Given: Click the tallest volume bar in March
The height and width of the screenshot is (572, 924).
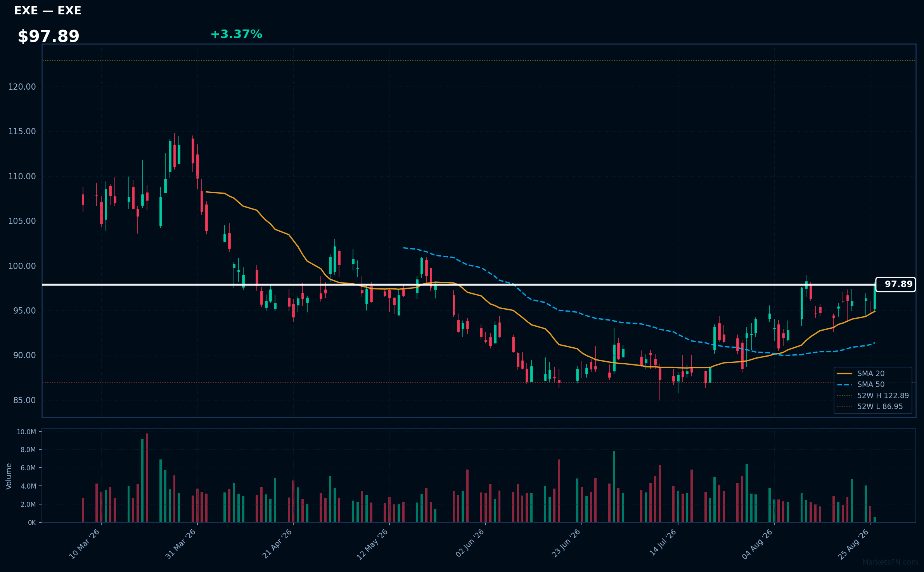Looking at the screenshot, I should coord(147,478).
